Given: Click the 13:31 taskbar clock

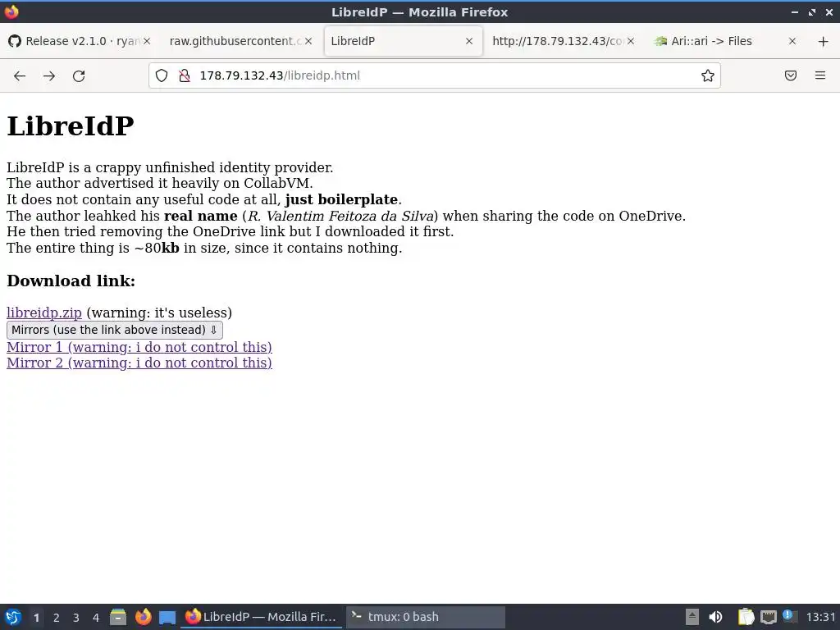Looking at the screenshot, I should pos(820,617).
